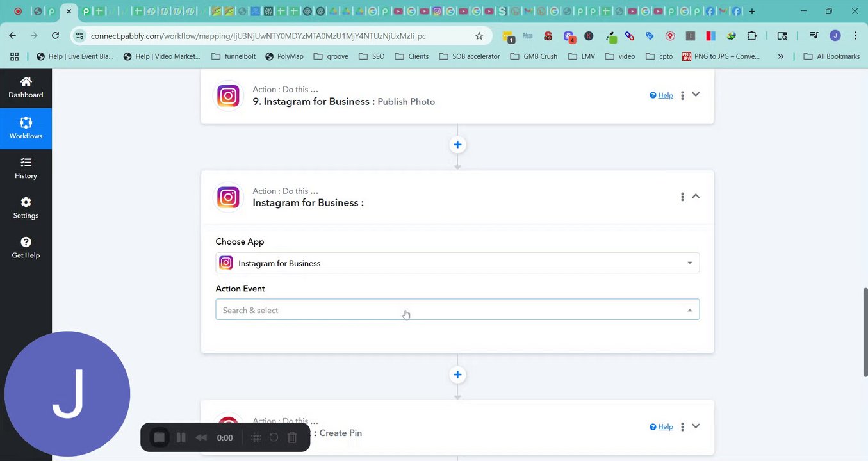Open the Workflows section

click(26, 128)
